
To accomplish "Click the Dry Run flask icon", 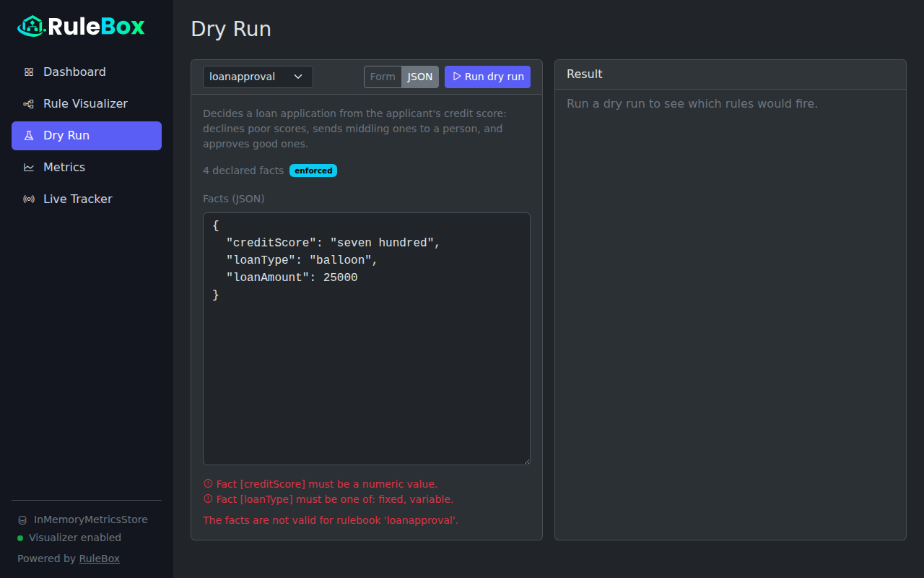I will click(x=29, y=136).
